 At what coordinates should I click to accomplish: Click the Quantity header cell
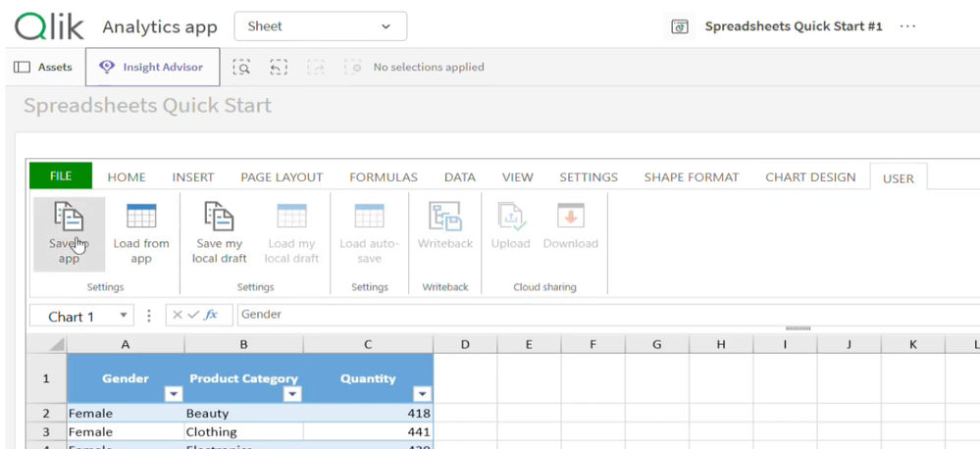click(368, 378)
